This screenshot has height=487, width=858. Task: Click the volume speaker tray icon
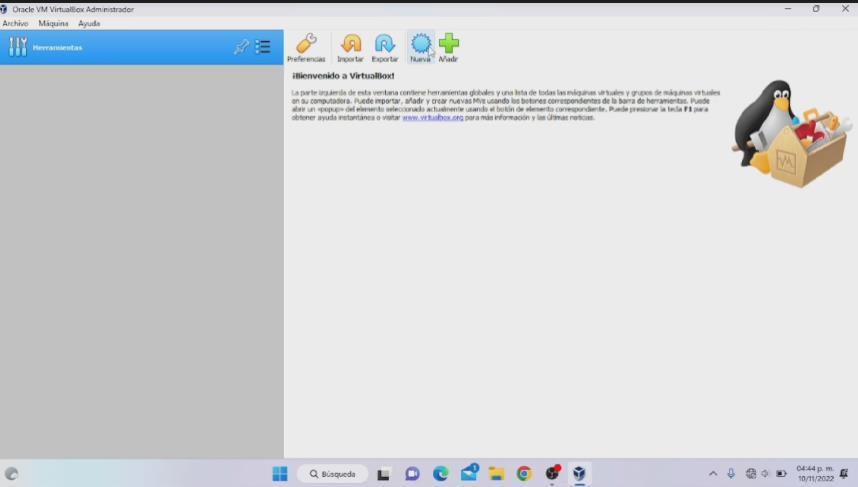point(765,474)
